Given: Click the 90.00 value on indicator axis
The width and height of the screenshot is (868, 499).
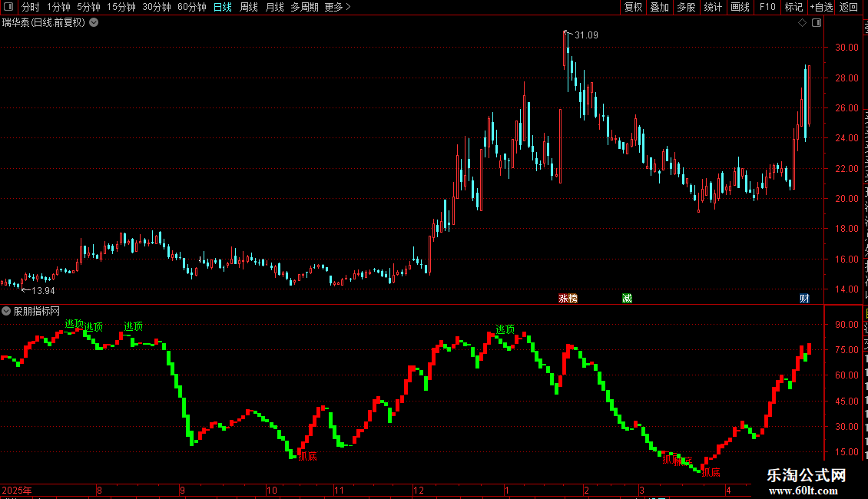Looking at the screenshot, I should click(x=847, y=325).
